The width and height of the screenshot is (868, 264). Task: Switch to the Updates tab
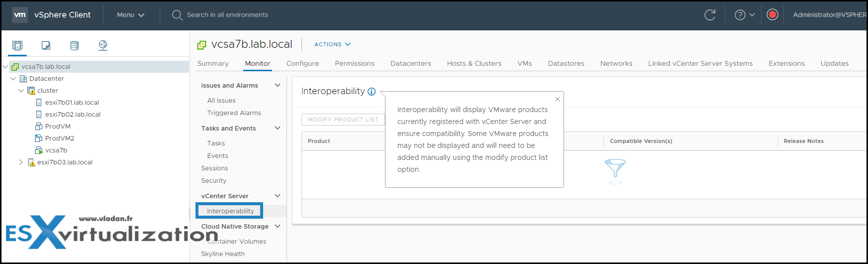coord(835,64)
